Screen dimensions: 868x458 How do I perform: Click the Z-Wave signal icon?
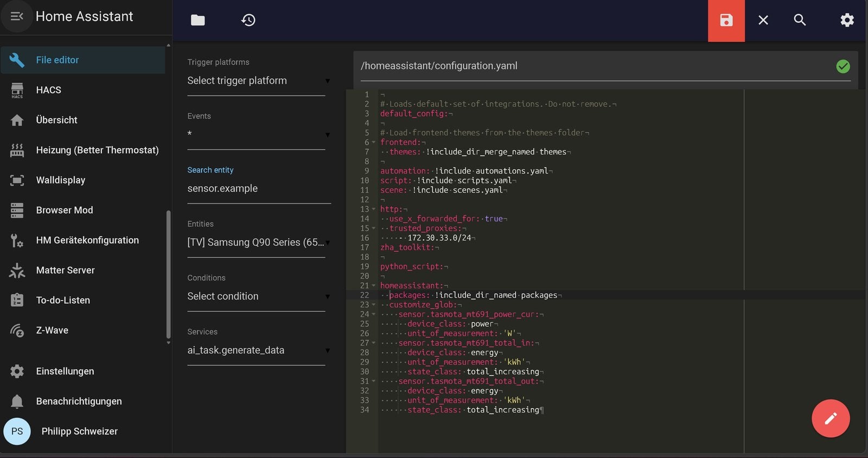point(17,330)
